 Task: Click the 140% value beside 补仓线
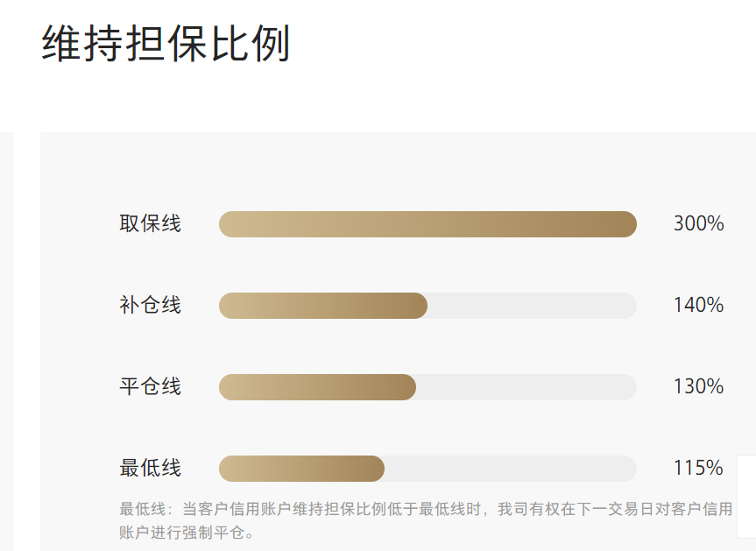coord(698,306)
